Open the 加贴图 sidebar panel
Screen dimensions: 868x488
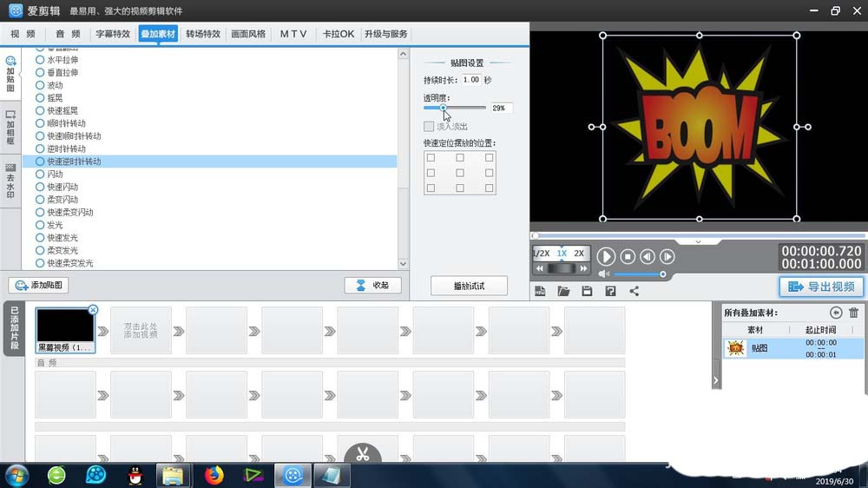click(10, 74)
